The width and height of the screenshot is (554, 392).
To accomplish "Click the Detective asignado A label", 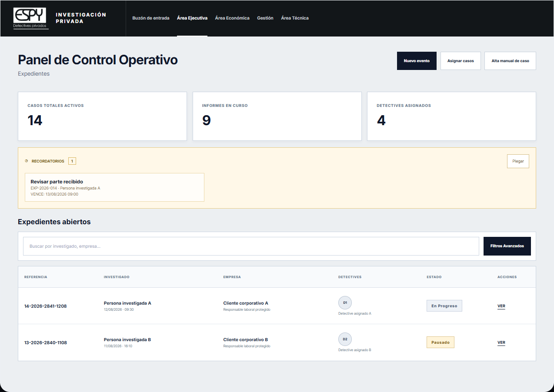I will tap(355, 313).
